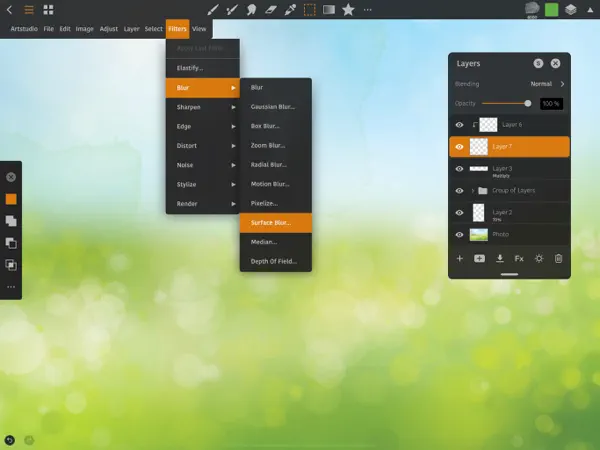600x450 pixels.
Task: Open the View menu
Action: pos(199,29)
